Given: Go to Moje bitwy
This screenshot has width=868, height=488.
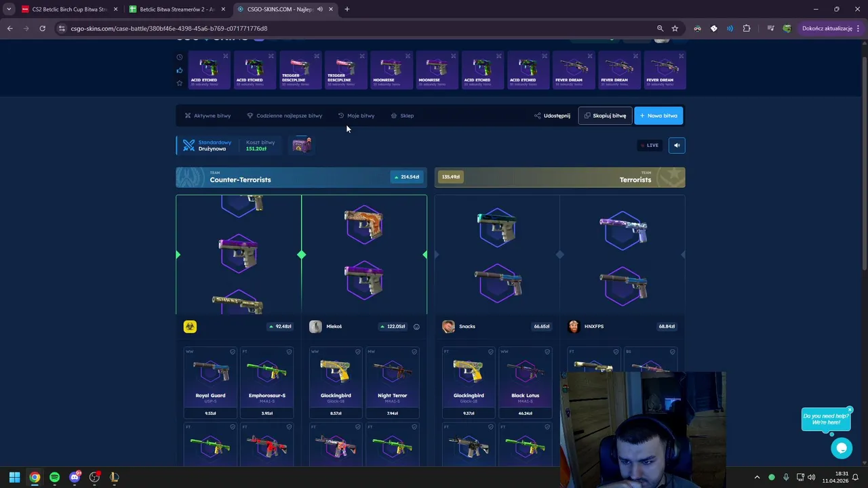Looking at the screenshot, I should [x=356, y=116].
